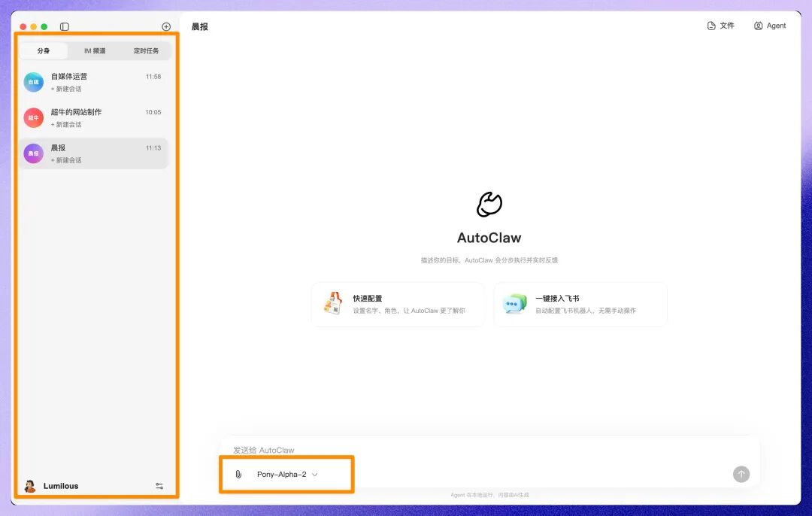Click the 一键接入飞书 chat bubble icon
The width and height of the screenshot is (812, 516).
pos(514,304)
